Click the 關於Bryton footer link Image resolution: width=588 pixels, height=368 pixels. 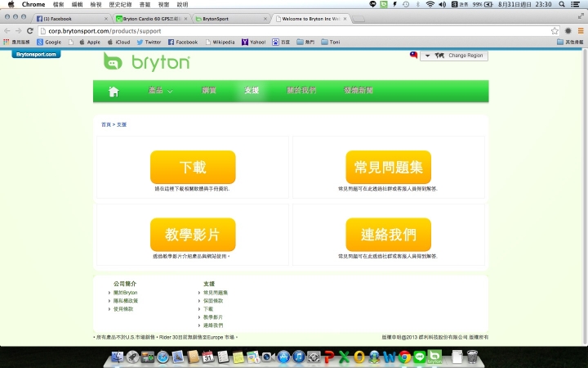(x=125, y=293)
